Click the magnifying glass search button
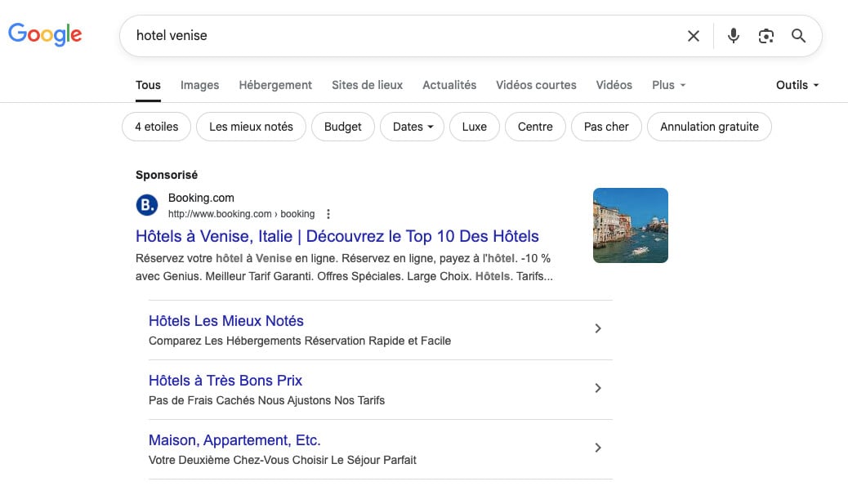Viewport: 848px width, 504px height. [x=798, y=36]
